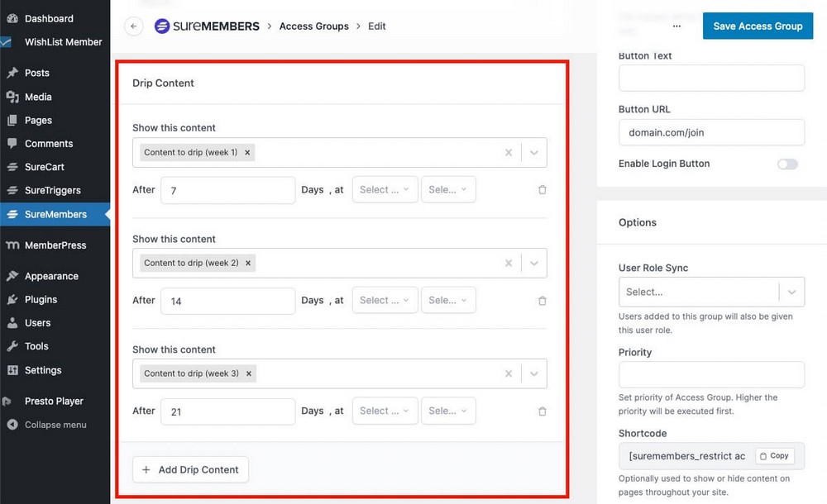Edit the 7 days input field
The image size is (827, 504).
tap(228, 190)
